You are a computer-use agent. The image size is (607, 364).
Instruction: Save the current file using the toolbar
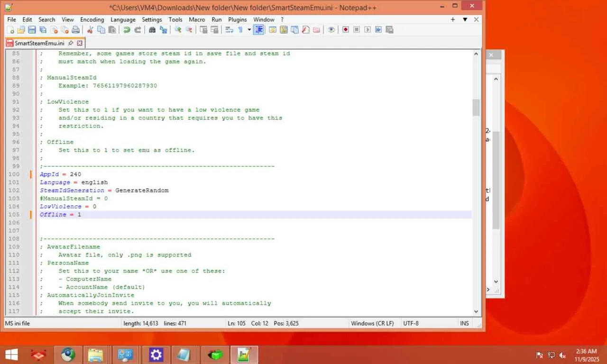[x=32, y=30]
